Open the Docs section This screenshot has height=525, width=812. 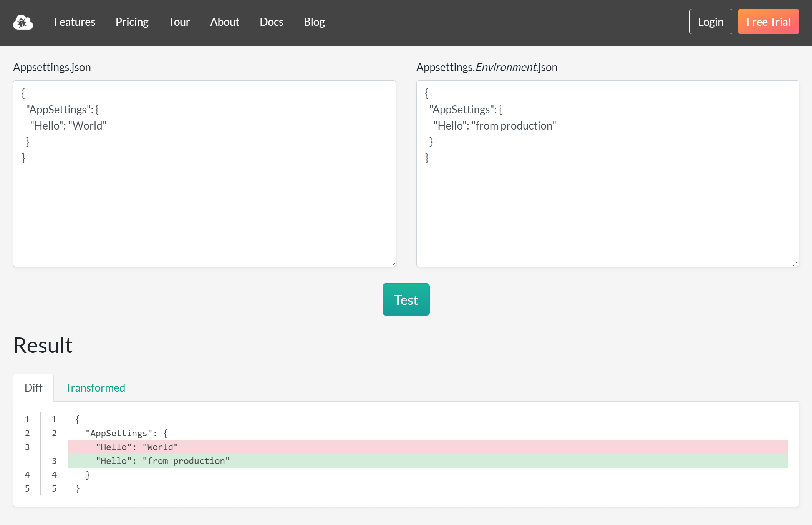[271, 22]
